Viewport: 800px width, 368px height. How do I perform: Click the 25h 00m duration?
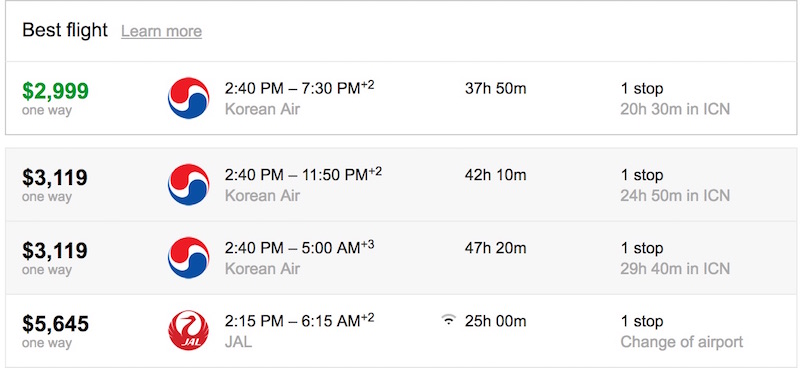pos(495,321)
